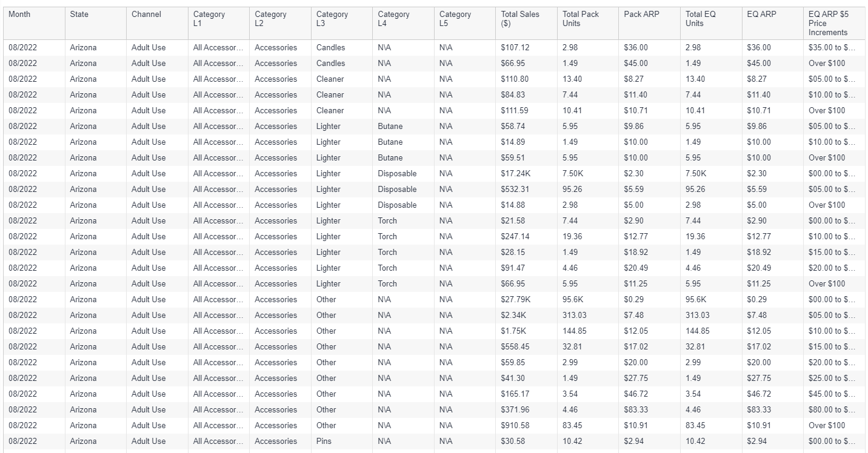Click the $2.34K total sales cell
Viewport: 868px width, 453px height.
pyautogui.click(x=513, y=315)
